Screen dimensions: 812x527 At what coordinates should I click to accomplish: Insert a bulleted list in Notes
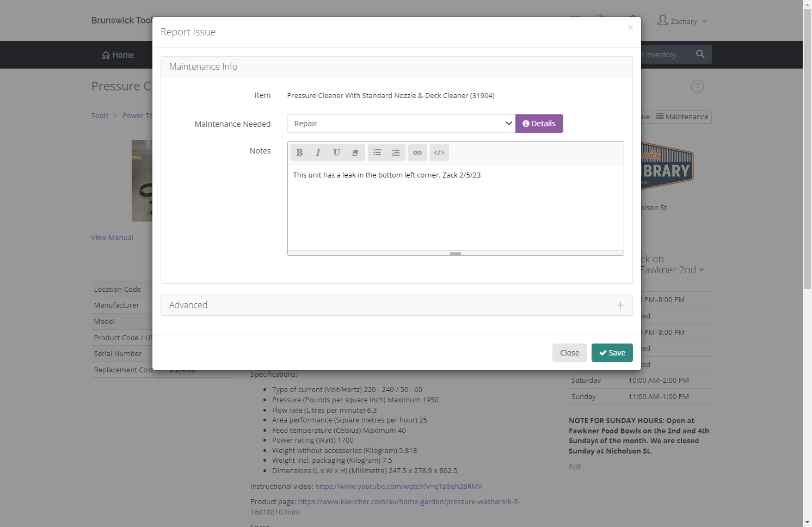[377, 153]
